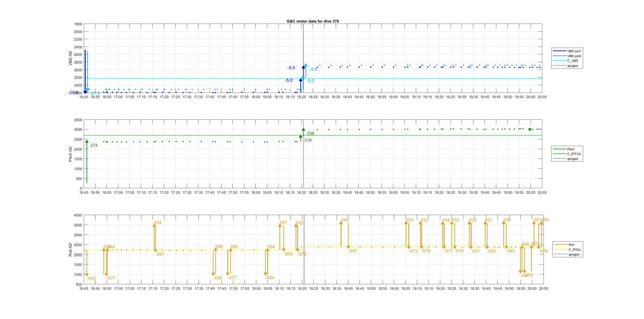Select the "VBD pot1" legend entry

(x=568, y=51)
